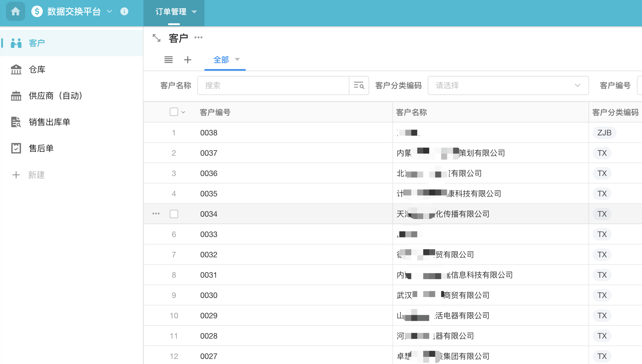This screenshot has height=364, width=642.
Task: Click the 销售出库单 document search icon
Action: click(16, 122)
